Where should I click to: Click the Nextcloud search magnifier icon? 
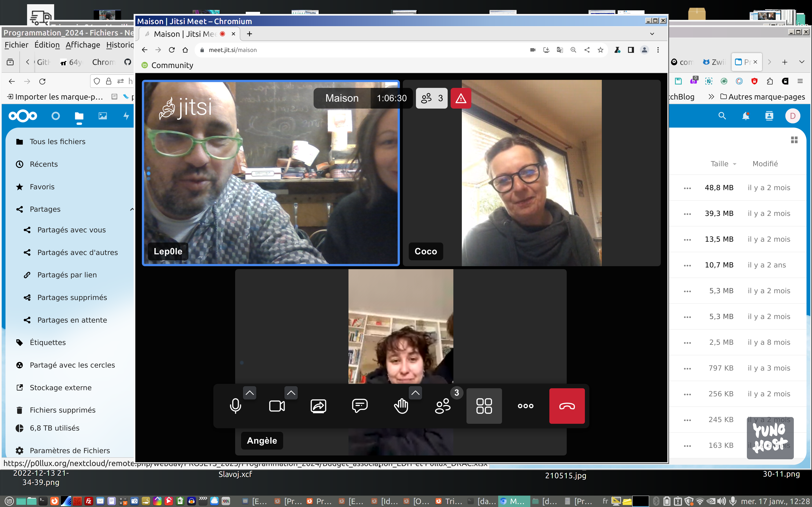(722, 116)
